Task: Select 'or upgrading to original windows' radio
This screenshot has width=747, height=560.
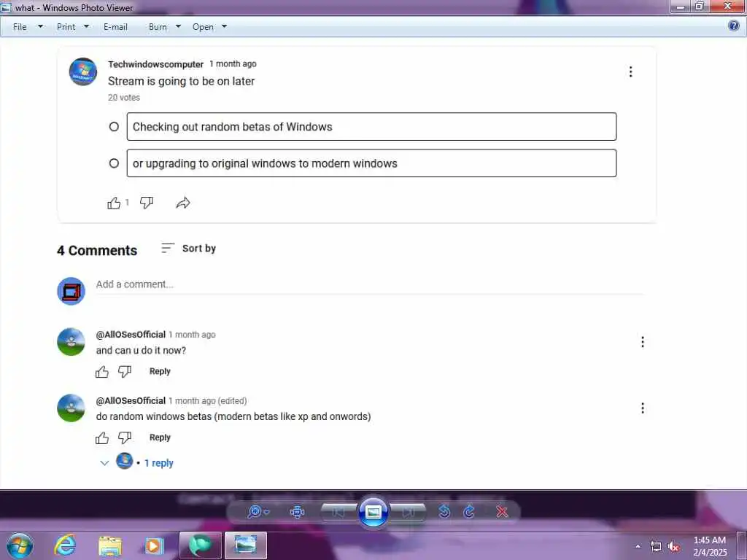Action: point(114,163)
